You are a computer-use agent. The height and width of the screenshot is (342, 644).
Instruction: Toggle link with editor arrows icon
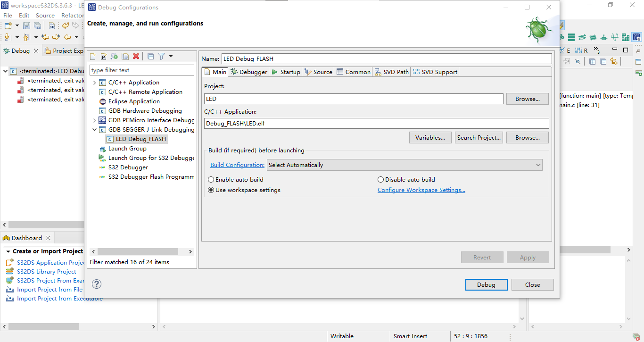tap(613, 61)
